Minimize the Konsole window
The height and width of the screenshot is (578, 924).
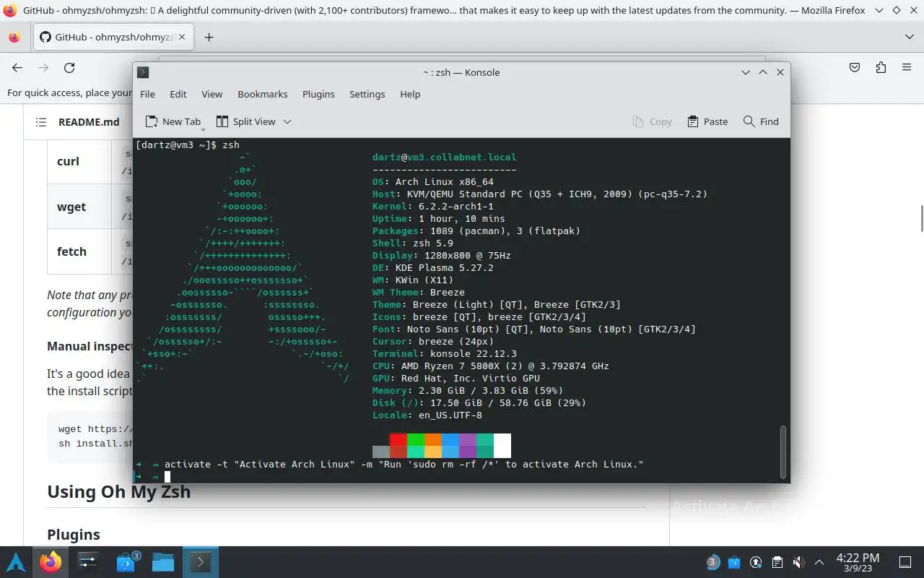pos(746,72)
